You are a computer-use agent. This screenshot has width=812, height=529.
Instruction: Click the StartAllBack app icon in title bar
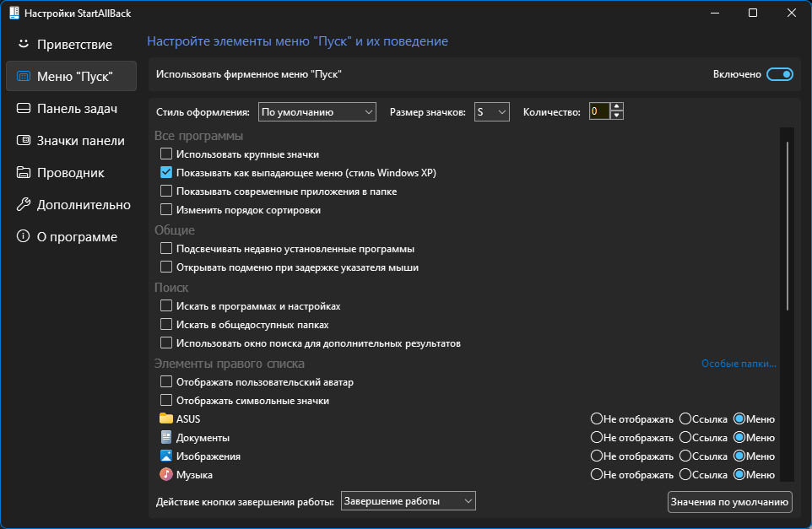[14, 13]
